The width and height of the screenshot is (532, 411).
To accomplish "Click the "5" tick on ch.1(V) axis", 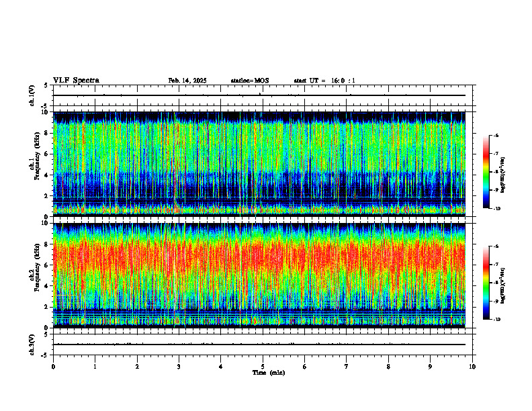I will coord(46,85).
